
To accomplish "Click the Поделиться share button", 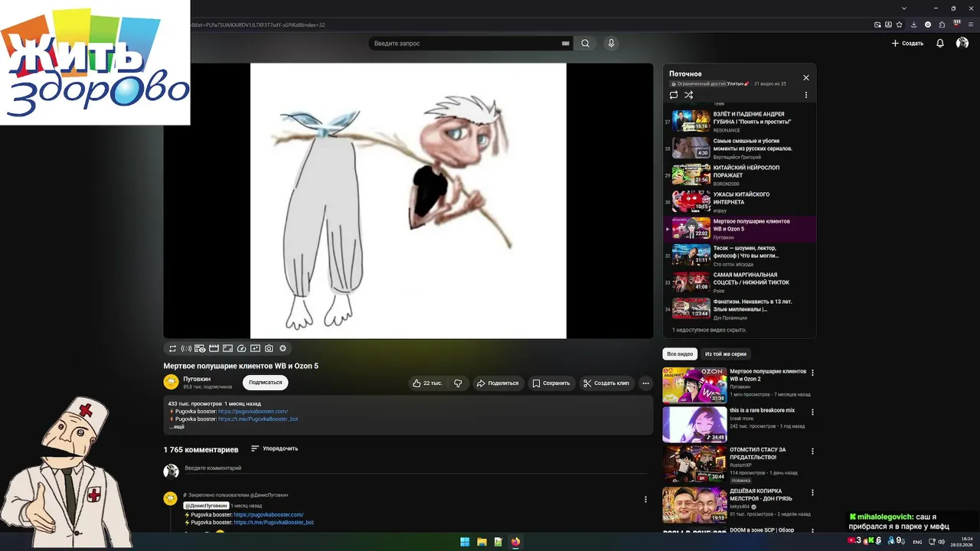I will [498, 383].
